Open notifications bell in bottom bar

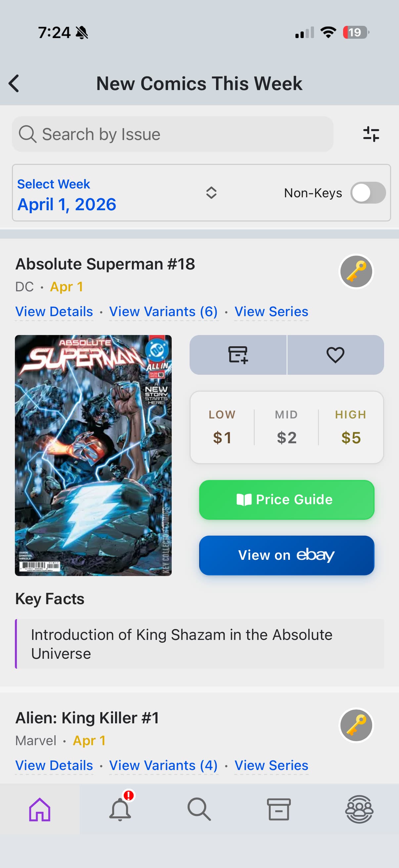120,809
